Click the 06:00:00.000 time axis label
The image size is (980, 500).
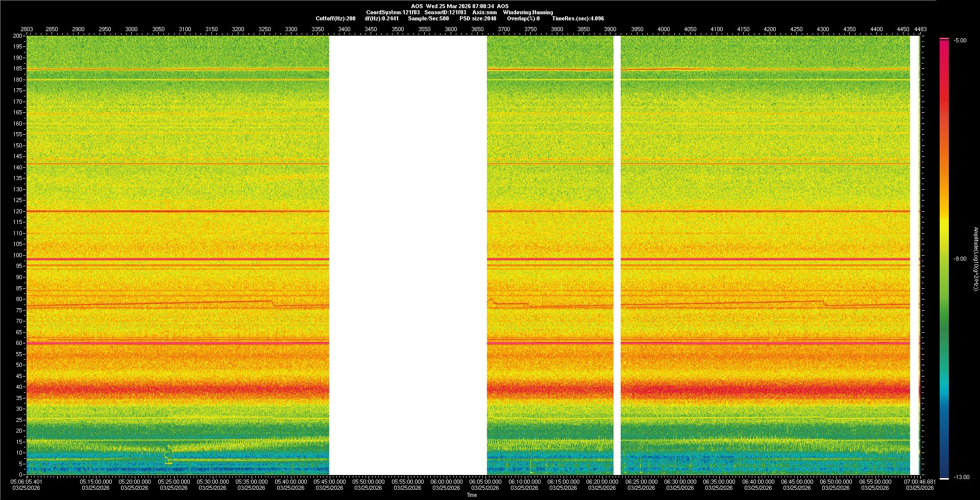(446, 482)
